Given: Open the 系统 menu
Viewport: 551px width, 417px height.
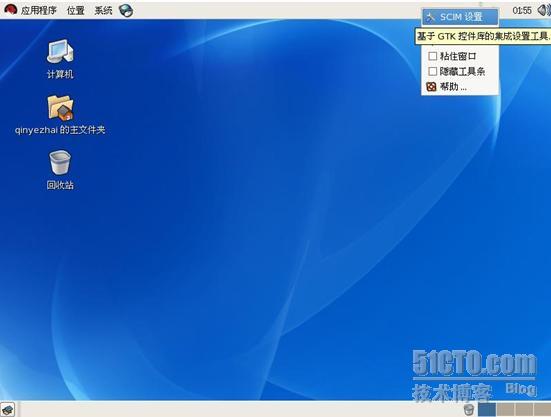Looking at the screenshot, I should tap(103, 10).
